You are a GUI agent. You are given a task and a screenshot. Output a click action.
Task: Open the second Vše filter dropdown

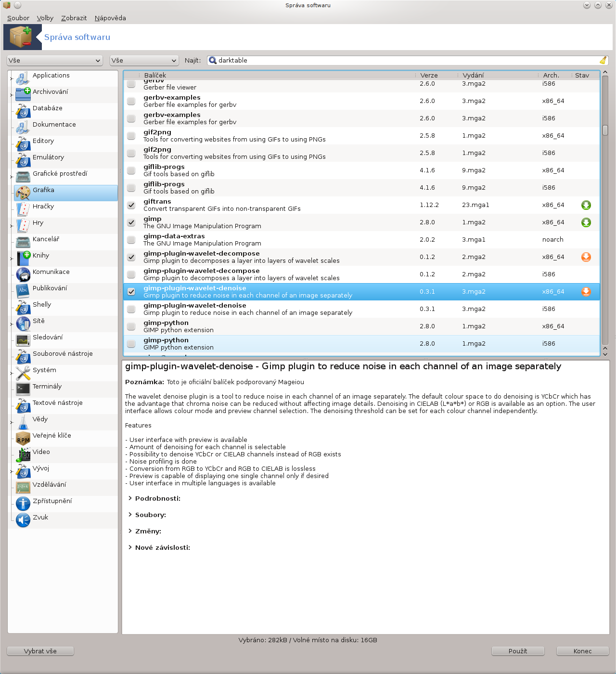click(x=144, y=60)
